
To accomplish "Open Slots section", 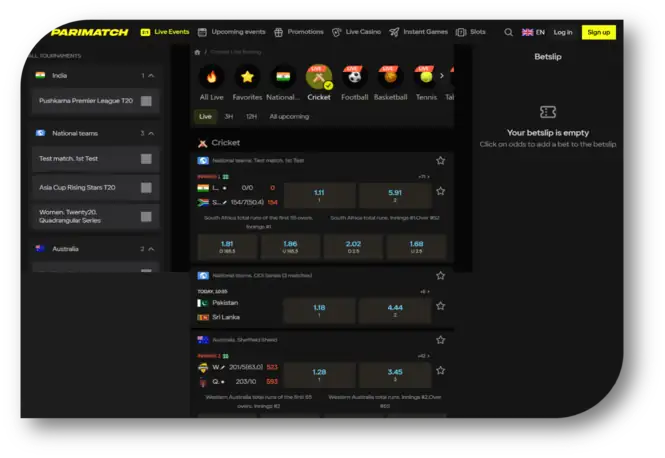I will [471, 32].
